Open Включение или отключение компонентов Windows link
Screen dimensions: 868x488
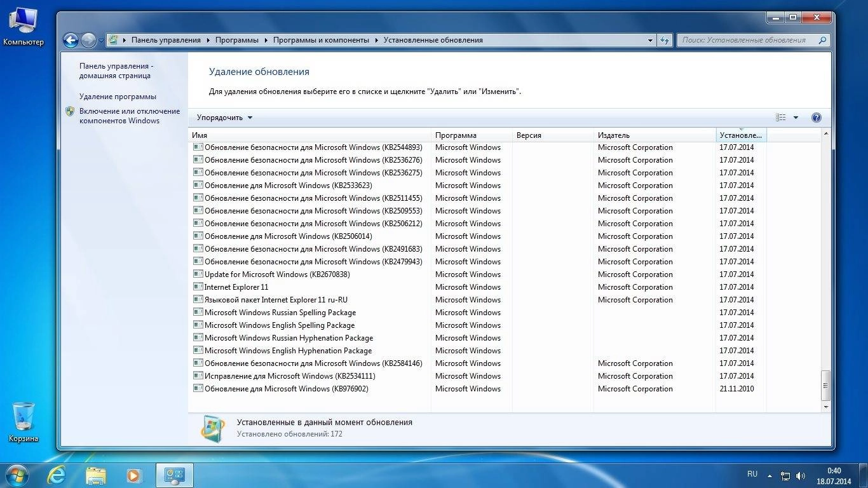(130, 116)
